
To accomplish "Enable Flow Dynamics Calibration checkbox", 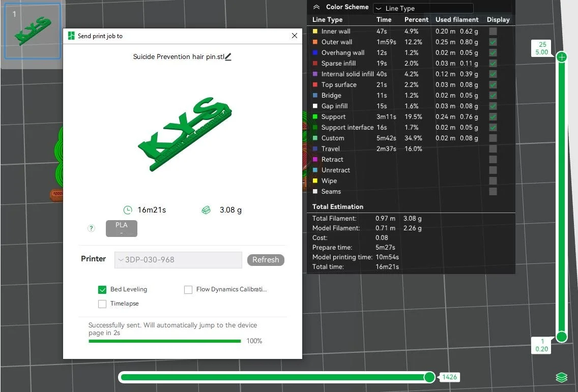I will pyautogui.click(x=188, y=290).
